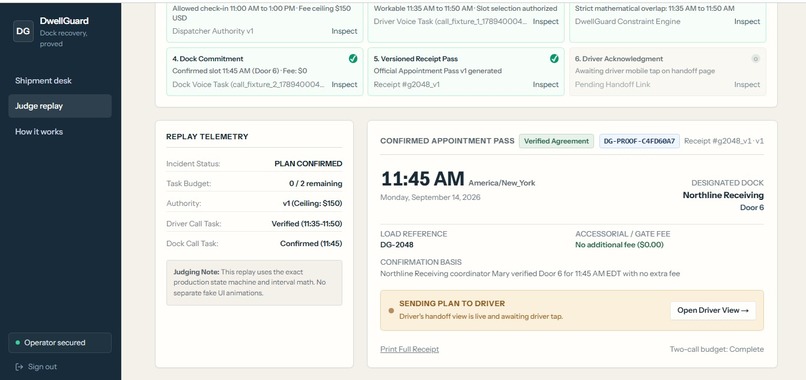Open the Shipment desk page
The height and width of the screenshot is (380, 806).
pyautogui.click(x=43, y=81)
